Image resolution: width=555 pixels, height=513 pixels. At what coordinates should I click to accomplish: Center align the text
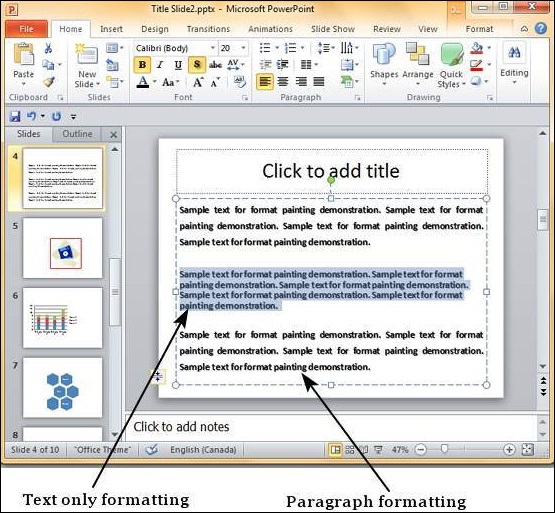(283, 82)
